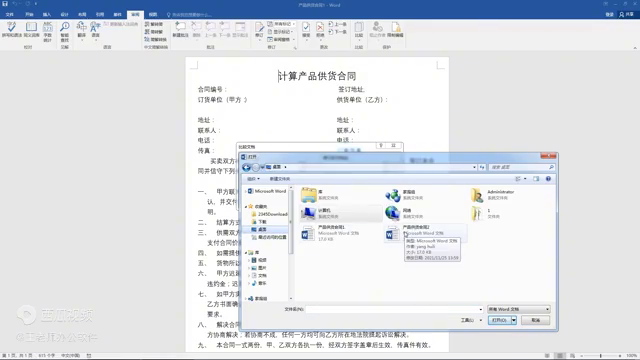Select 2345Downloads in the navigation tree
Screen dimensions: 640x360
(269, 214)
